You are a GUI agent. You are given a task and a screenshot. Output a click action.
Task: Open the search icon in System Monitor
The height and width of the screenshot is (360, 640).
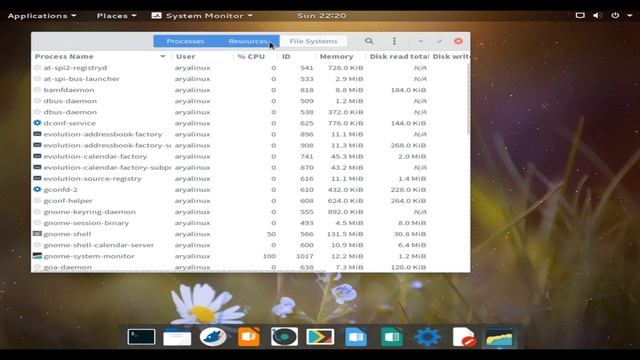click(x=369, y=41)
